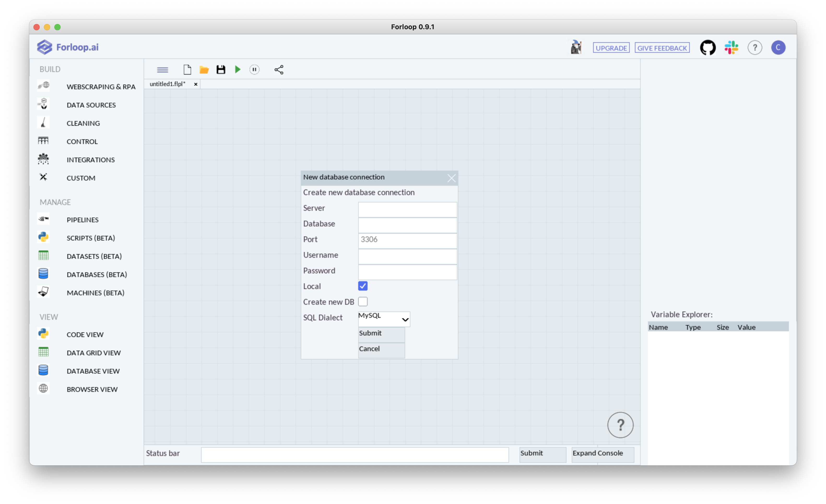This screenshot has width=826, height=504.
Task: Select DATABASES (BETA) menu item
Action: [97, 274]
